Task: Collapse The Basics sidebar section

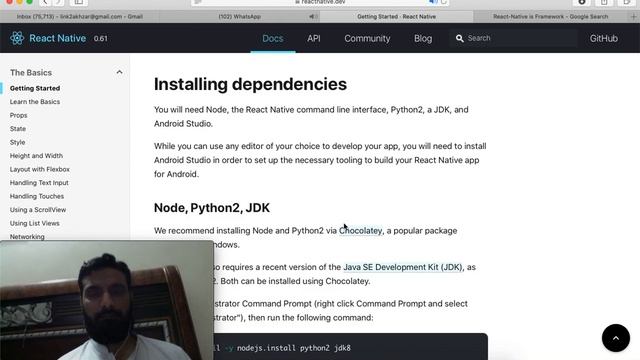Action: point(119,72)
